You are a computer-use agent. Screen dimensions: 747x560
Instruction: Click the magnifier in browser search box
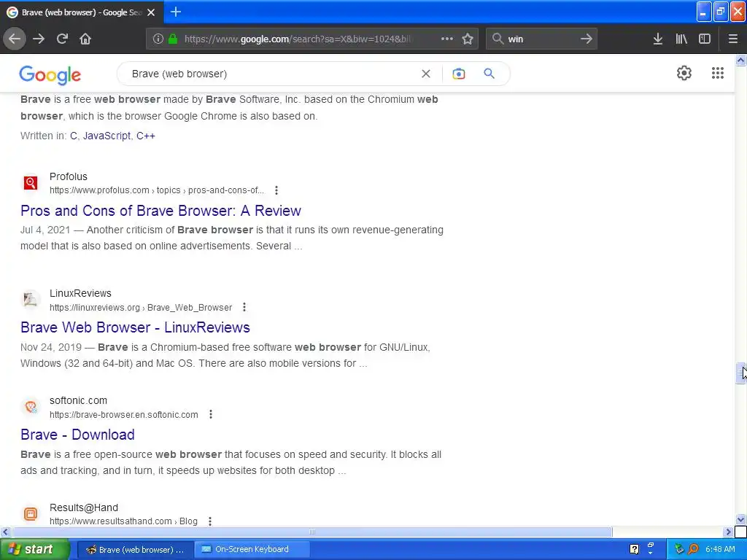click(498, 39)
